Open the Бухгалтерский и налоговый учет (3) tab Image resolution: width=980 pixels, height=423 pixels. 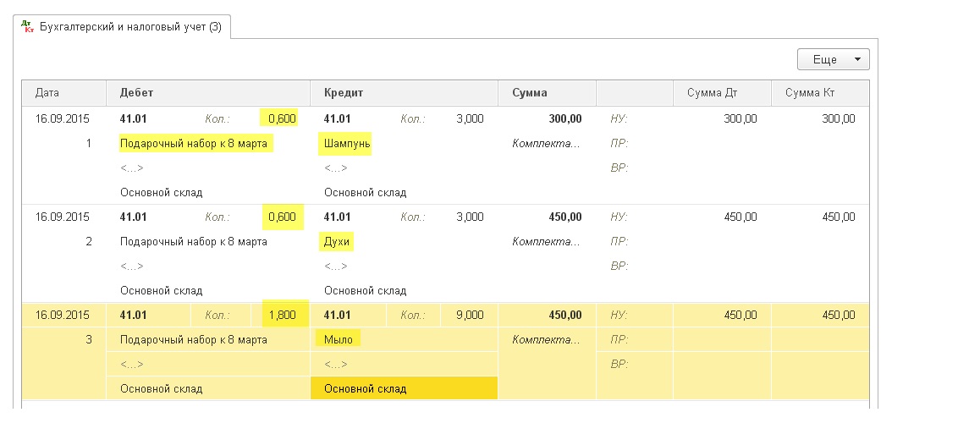[x=122, y=27]
